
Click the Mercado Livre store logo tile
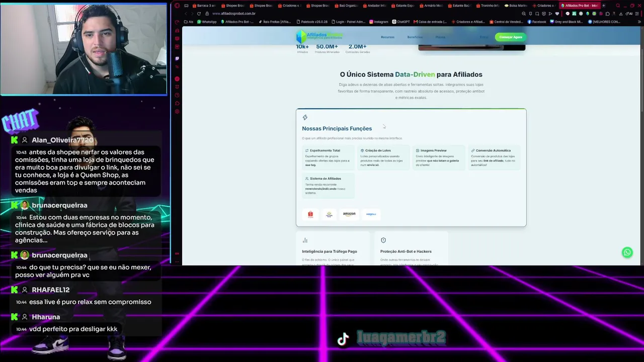pyautogui.click(x=329, y=214)
